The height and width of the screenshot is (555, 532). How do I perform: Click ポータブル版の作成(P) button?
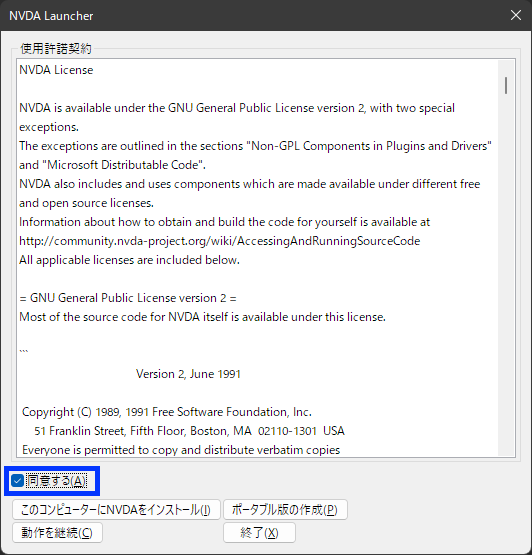point(285,510)
